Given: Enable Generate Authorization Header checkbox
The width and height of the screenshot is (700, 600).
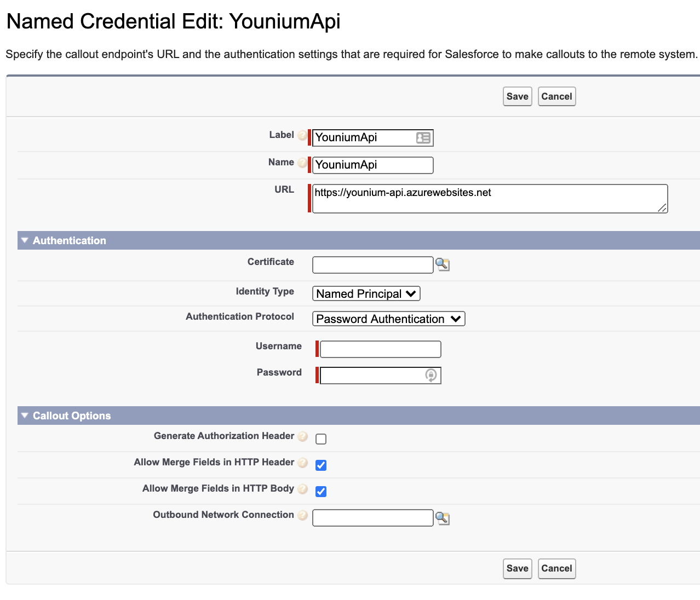Looking at the screenshot, I should click(321, 439).
